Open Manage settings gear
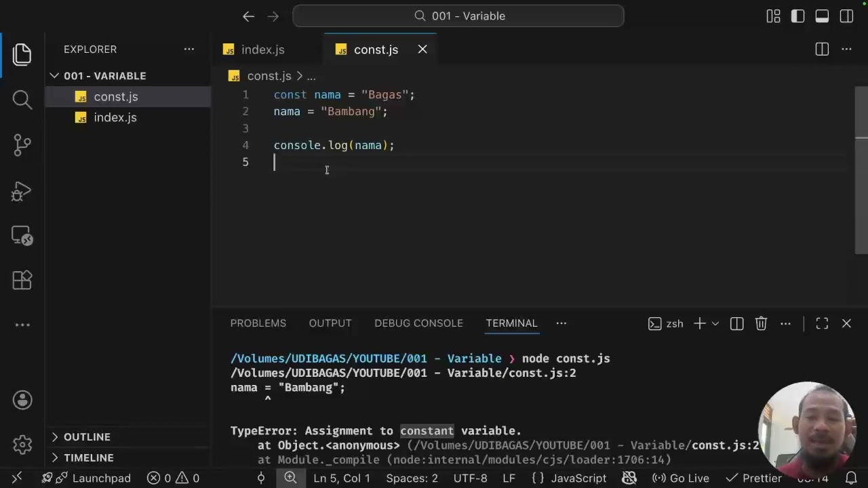Viewport: 868px width, 488px height. 22,445
